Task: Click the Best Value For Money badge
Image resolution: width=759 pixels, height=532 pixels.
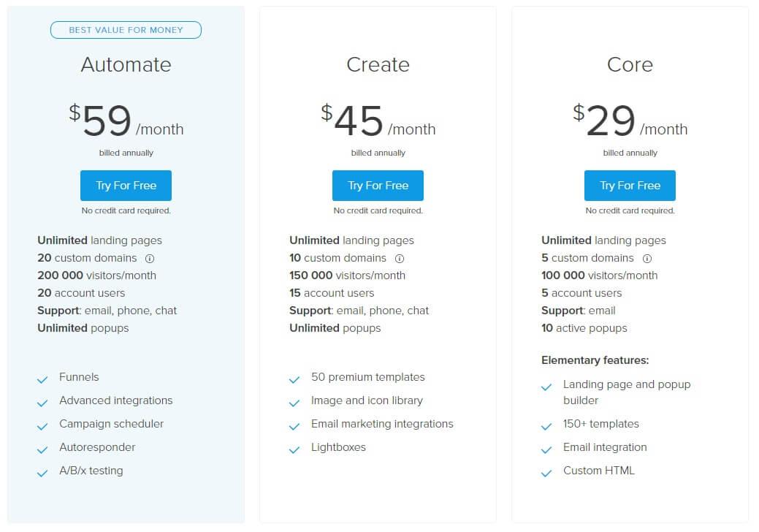Action: tap(126, 30)
